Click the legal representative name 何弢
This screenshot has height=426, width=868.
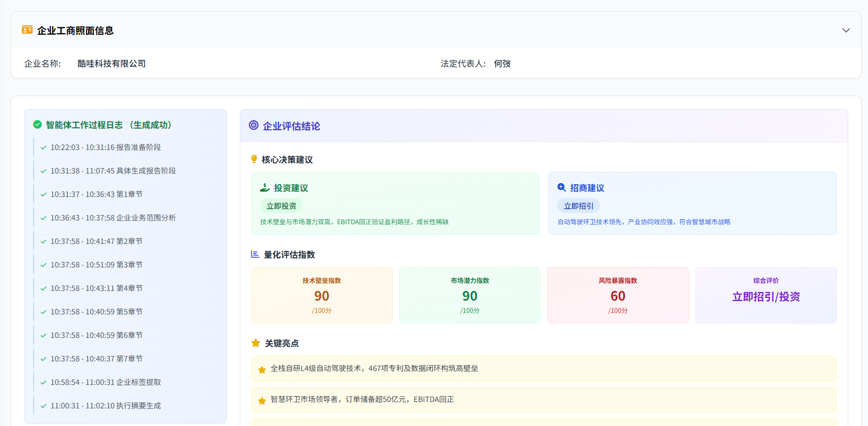502,64
